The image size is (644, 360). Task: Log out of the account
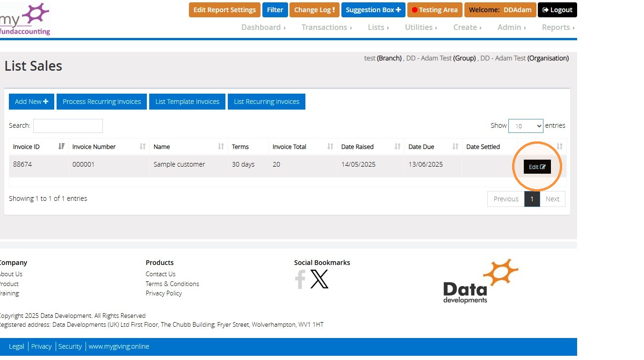[557, 10]
